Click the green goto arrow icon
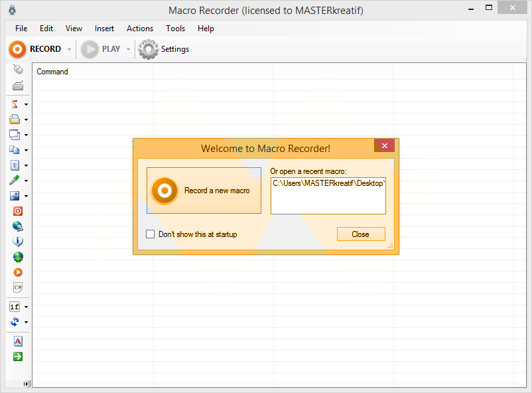 click(x=18, y=356)
